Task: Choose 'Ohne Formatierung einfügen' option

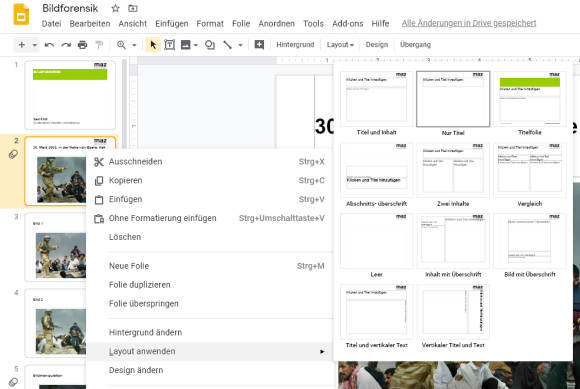Action: pyautogui.click(x=210, y=218)
